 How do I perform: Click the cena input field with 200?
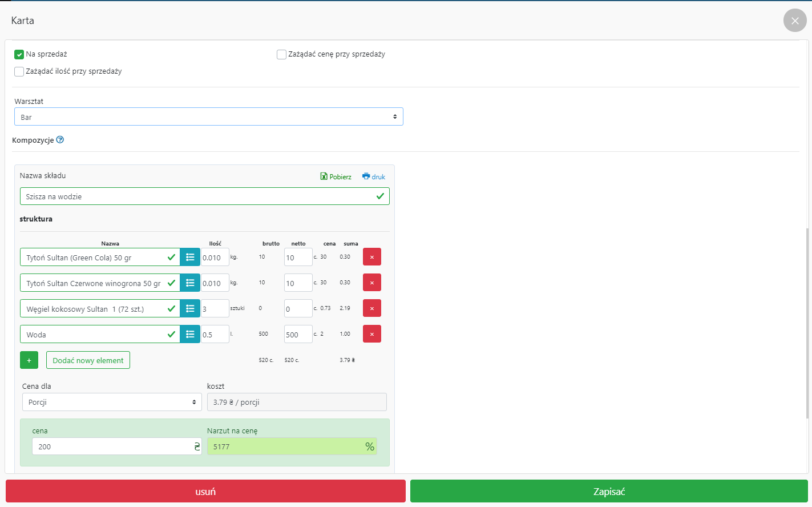111,446
